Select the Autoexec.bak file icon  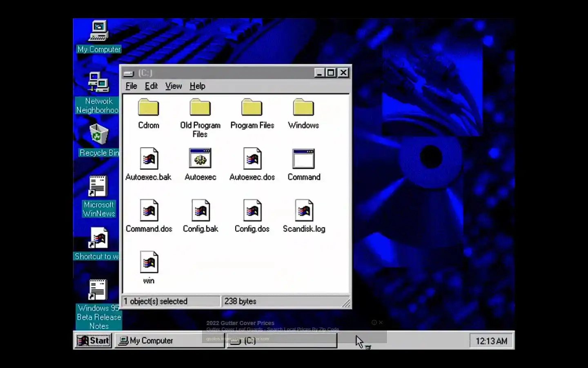tap(149, 159)
